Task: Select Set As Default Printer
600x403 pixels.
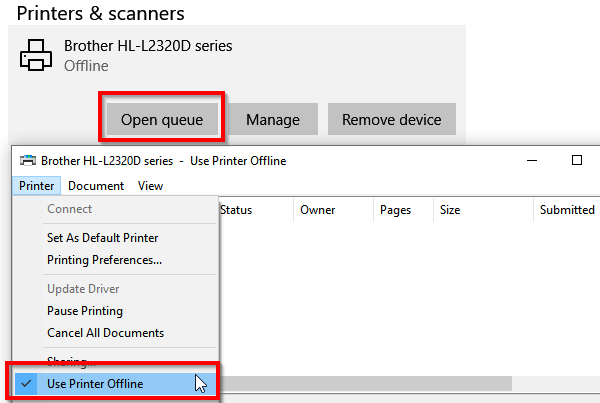Action: 117,238
